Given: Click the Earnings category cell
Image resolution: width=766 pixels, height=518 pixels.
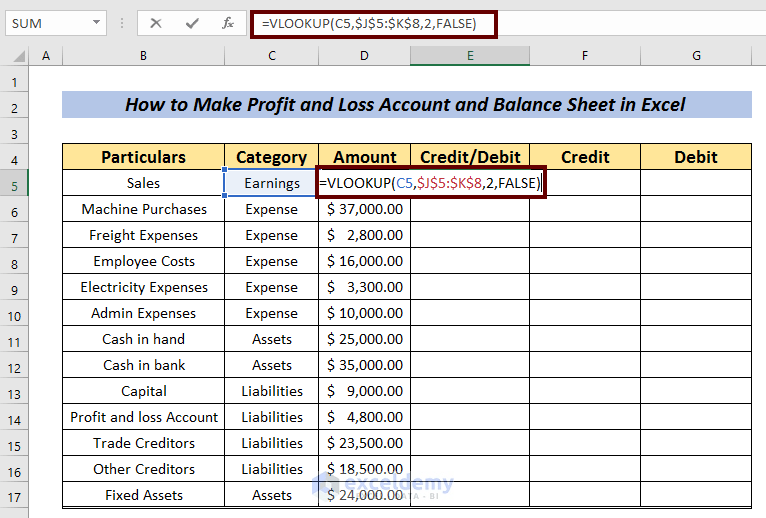Looking at the screenshot, I should coord(272,183).
